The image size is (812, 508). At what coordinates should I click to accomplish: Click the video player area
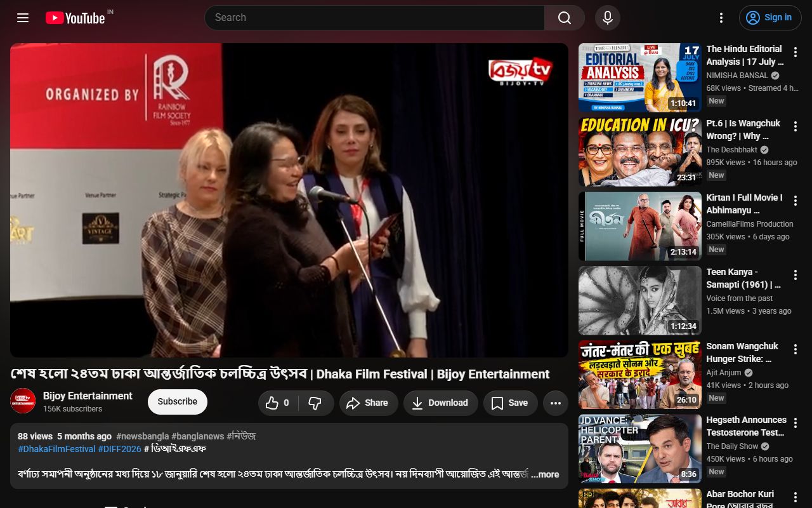click(x=289, y=200)
